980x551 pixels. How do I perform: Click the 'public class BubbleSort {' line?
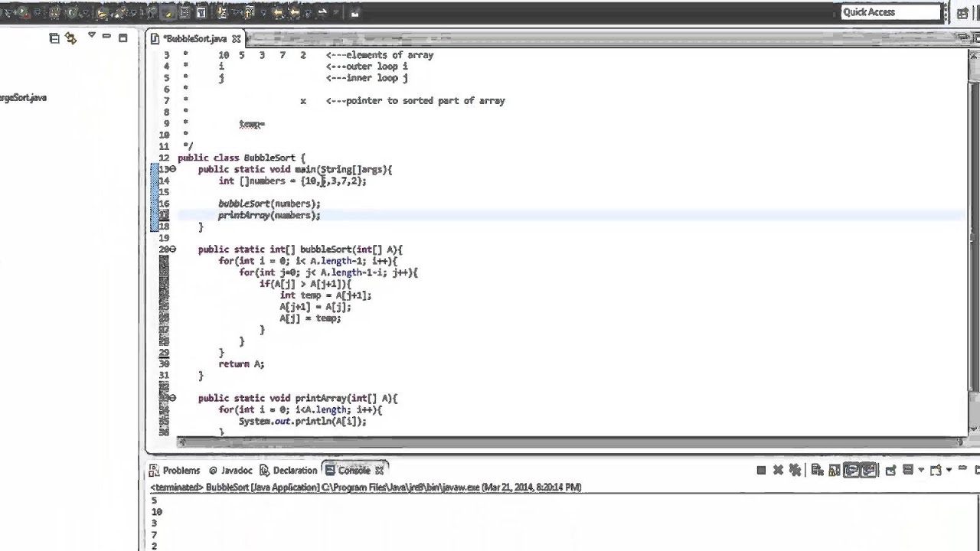[x=241, y=158]
